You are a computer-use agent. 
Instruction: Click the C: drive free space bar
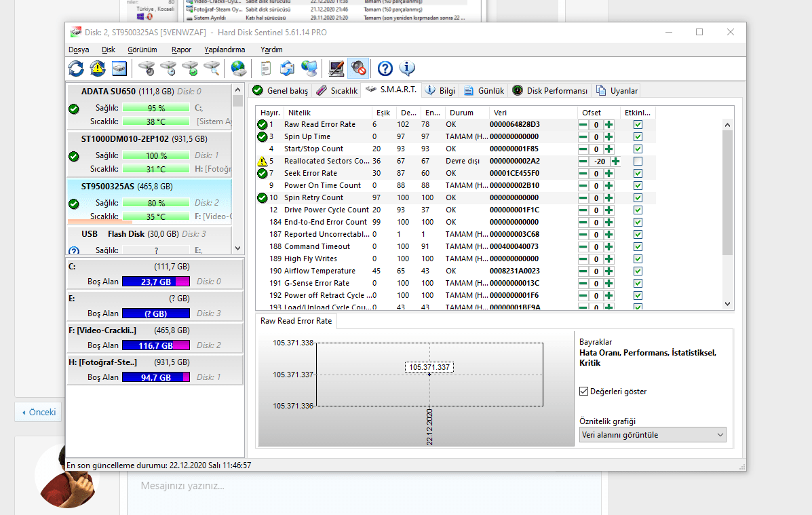tap(156, 282)
